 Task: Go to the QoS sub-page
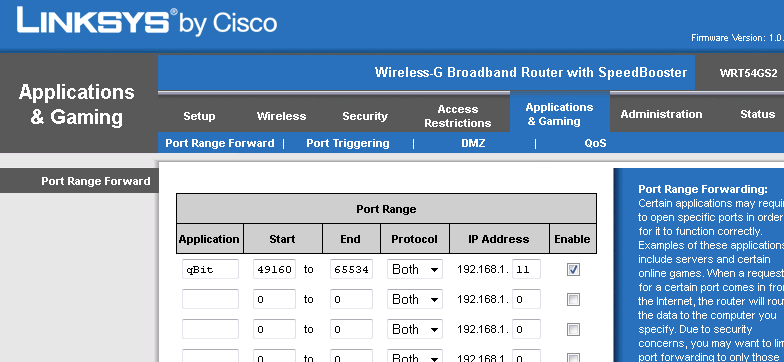(596, 143)
